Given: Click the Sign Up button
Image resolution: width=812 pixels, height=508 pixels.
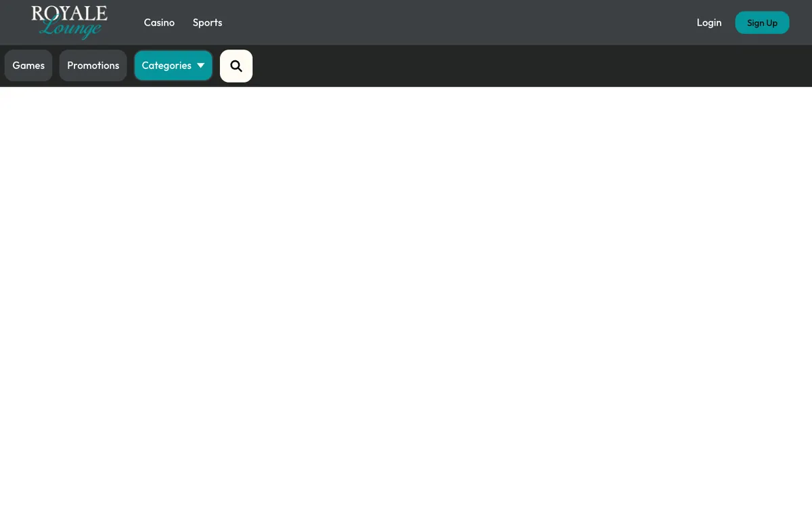Looking at the screenshot, I should (x=762, y=22).
